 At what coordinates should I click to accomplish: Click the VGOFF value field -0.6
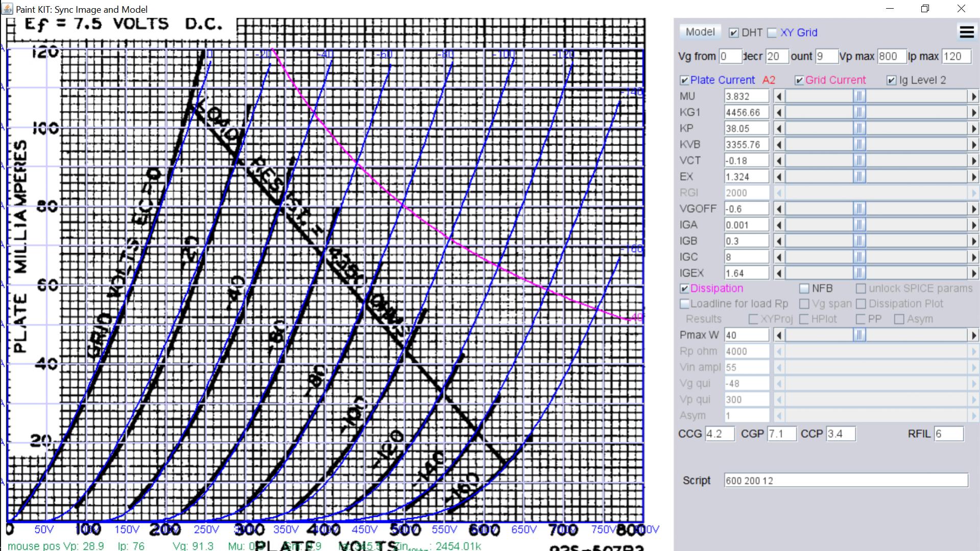click(747, 209)
